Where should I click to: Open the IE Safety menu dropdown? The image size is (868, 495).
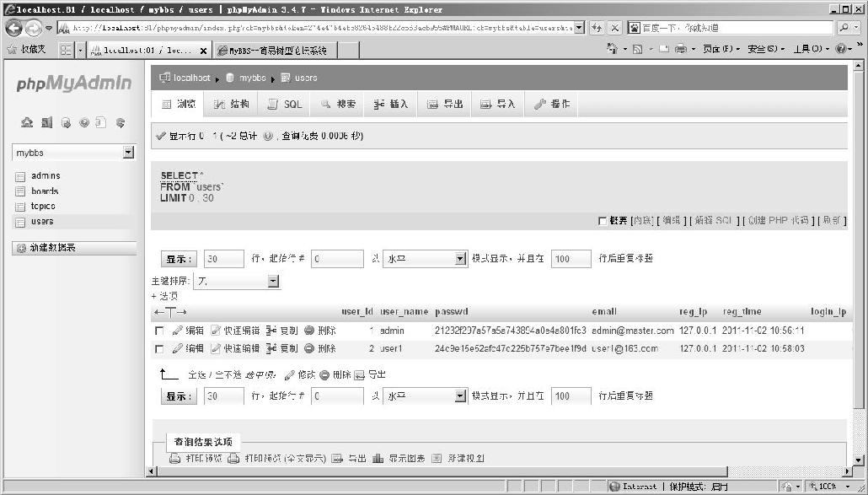click(766, 49)
